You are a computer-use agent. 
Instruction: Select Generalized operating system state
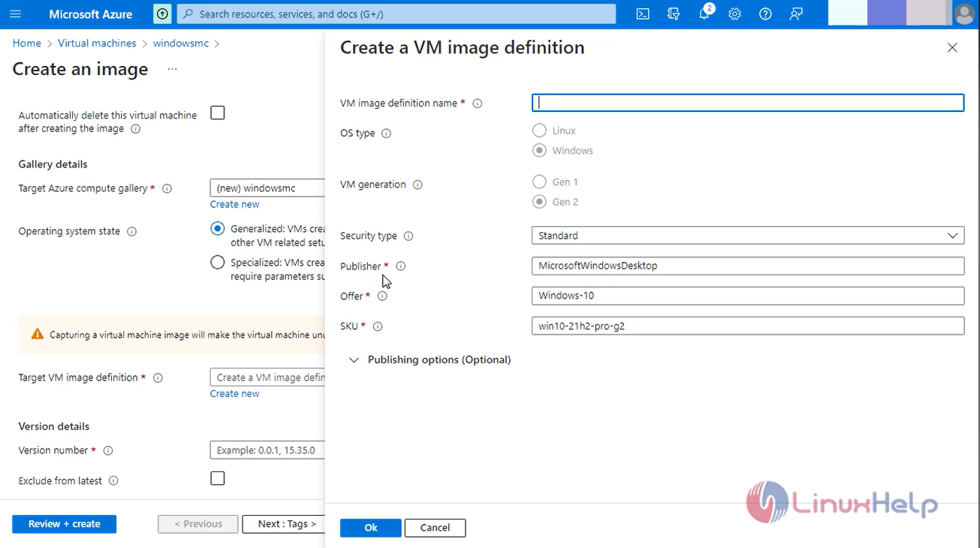(x=218, y=228)
